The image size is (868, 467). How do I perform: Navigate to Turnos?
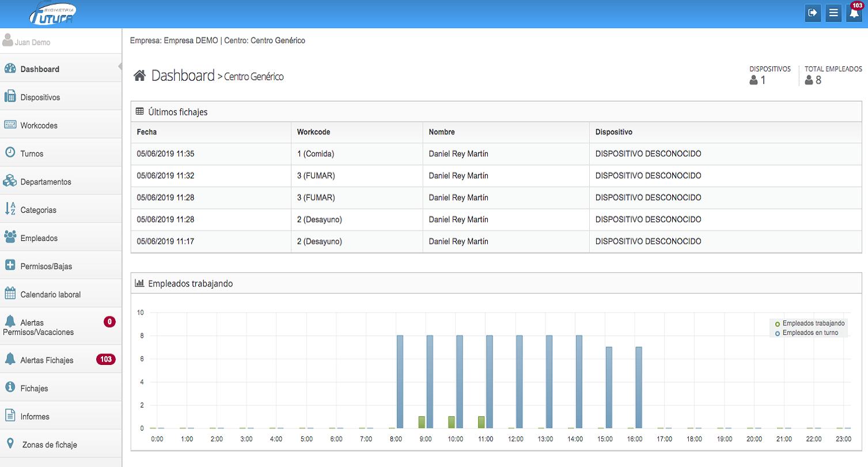click(61, 153)
